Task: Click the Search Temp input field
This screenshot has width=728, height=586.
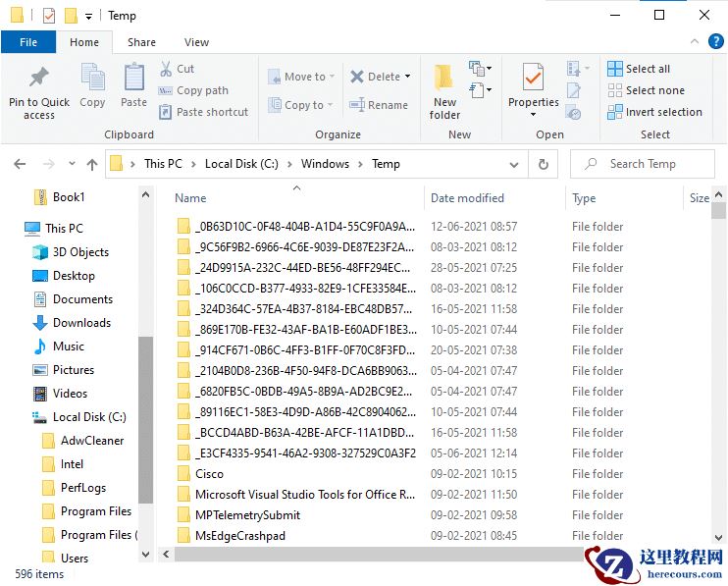Action: click(x=643, y=164)
